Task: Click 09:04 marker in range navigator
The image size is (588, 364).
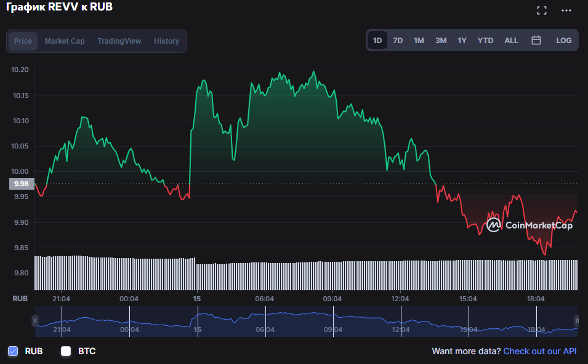Action: click(332, 330)
